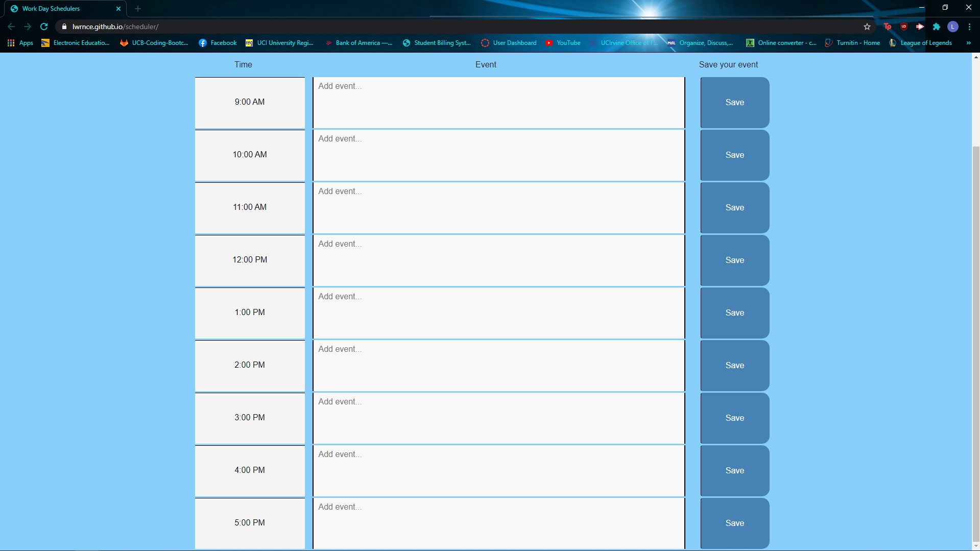Click the page's vertical scrollbar thumb
This screenshot has width=980, height=551.
[x=976, y=344]
